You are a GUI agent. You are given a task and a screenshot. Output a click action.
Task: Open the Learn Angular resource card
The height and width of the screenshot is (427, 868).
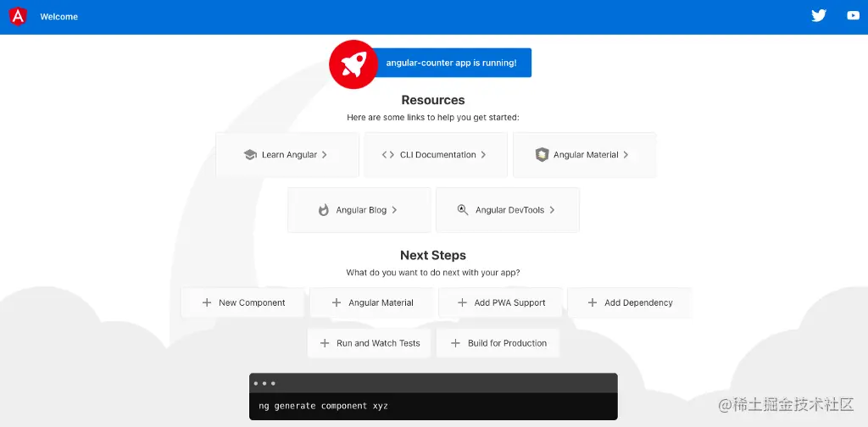coord(287,155)
